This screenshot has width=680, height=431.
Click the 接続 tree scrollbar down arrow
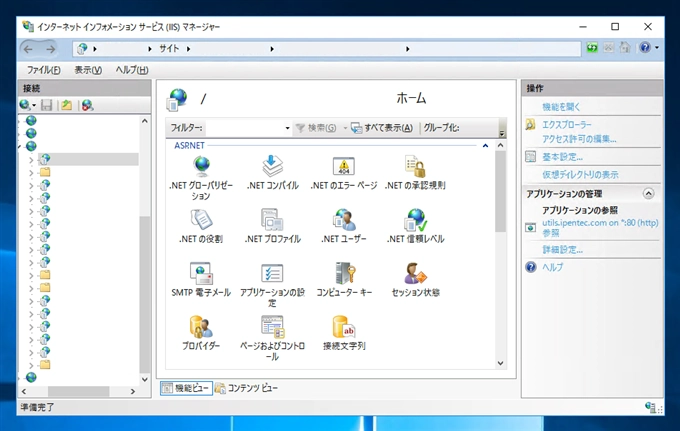(145, 379)
